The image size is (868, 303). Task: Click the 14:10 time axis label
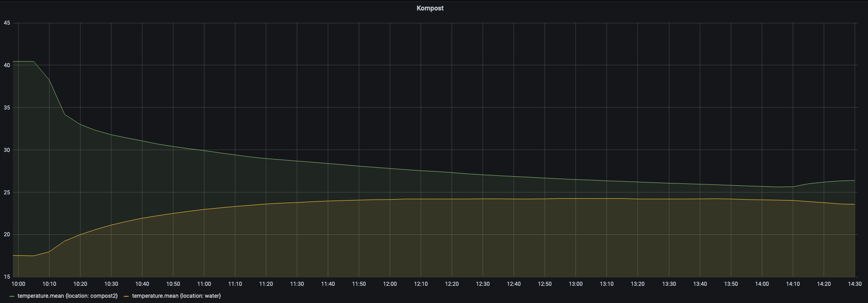click(x=793, y=284)
